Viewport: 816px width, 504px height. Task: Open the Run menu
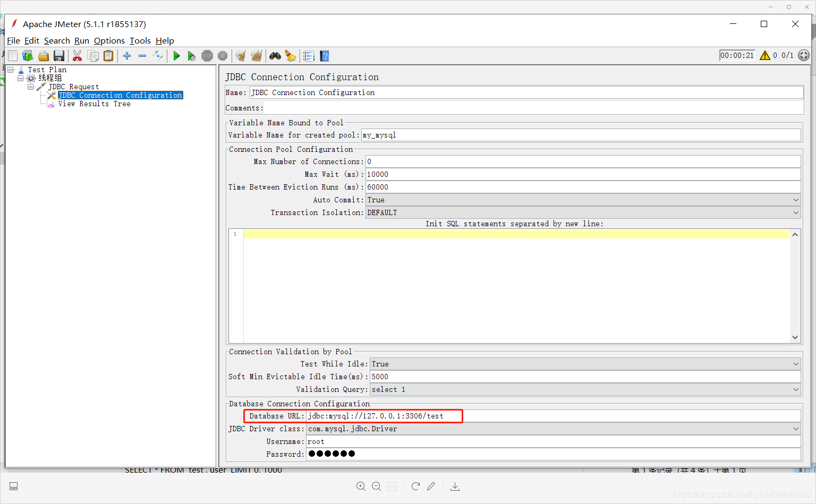[82, 41]
